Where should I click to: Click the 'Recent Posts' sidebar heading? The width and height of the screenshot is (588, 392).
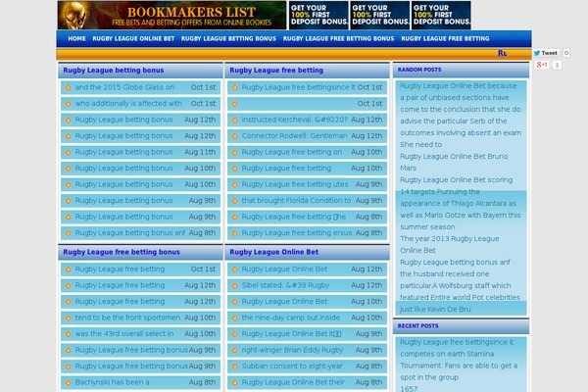[417, 326]
